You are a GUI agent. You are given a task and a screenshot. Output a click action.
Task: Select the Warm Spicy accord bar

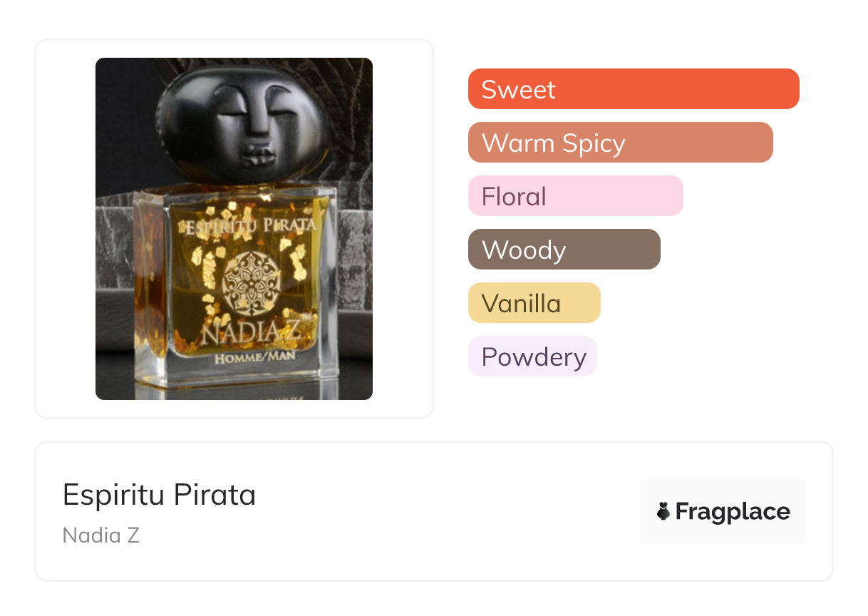(x=620, y=143)
